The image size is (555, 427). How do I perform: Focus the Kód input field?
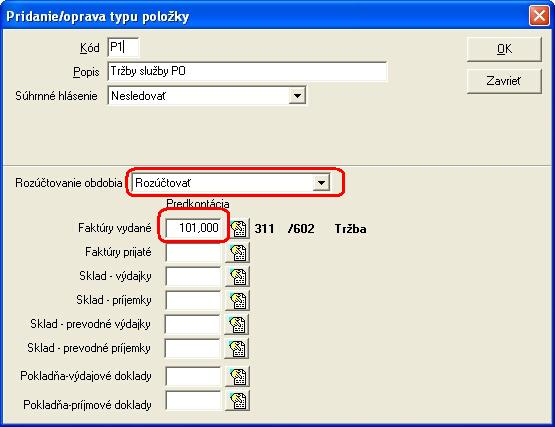(123, 47)
